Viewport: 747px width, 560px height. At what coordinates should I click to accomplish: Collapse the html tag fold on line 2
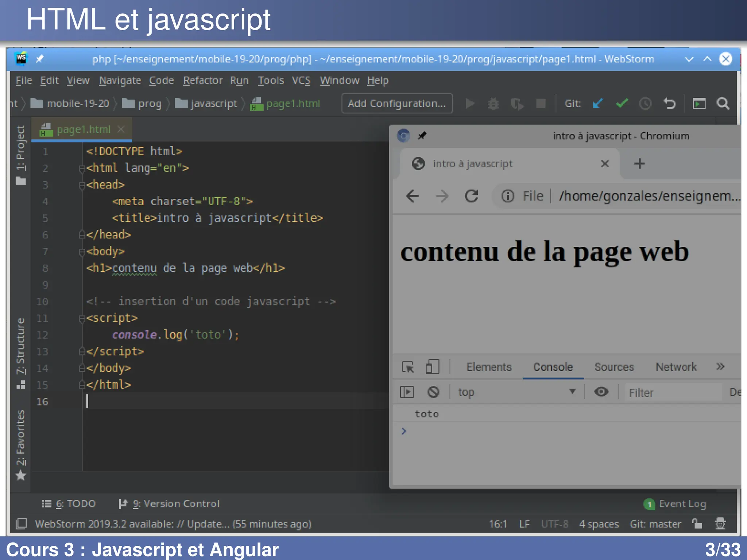[x=82, y=168]
